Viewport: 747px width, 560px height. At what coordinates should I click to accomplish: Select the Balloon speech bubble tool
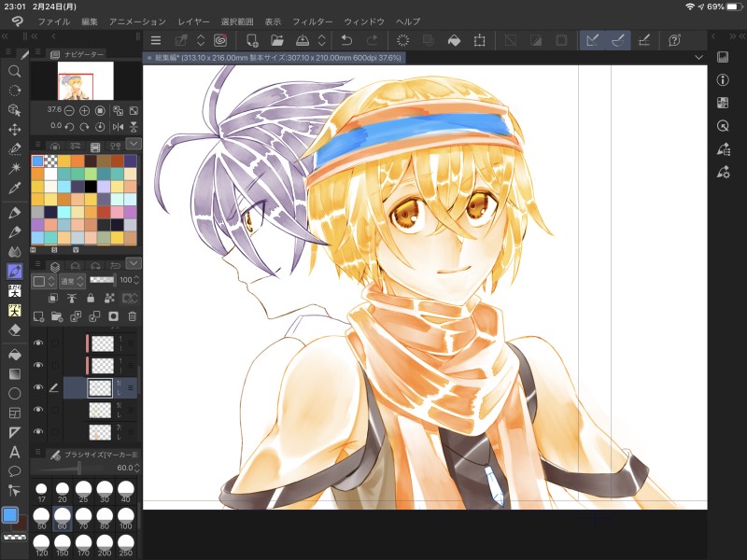(15, 471)
